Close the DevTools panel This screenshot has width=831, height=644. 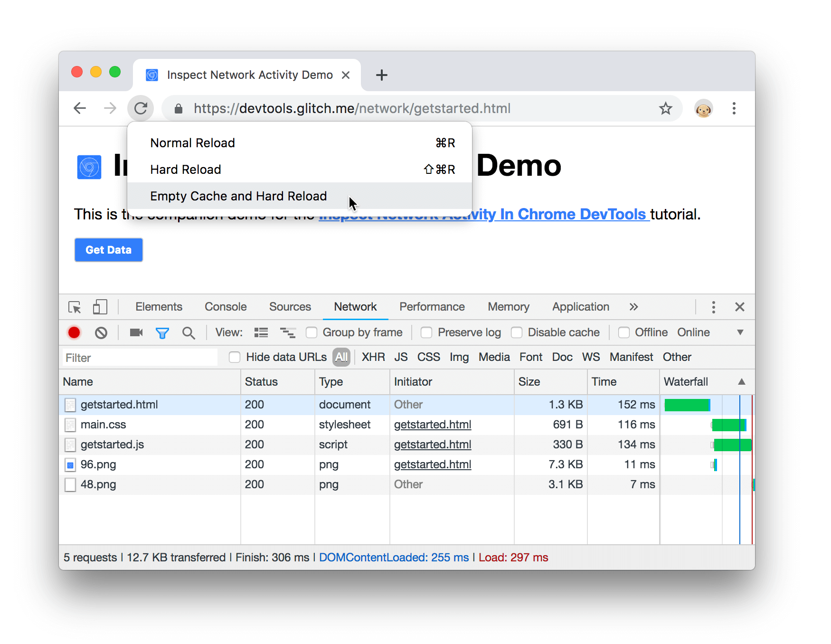pos(739,307)
